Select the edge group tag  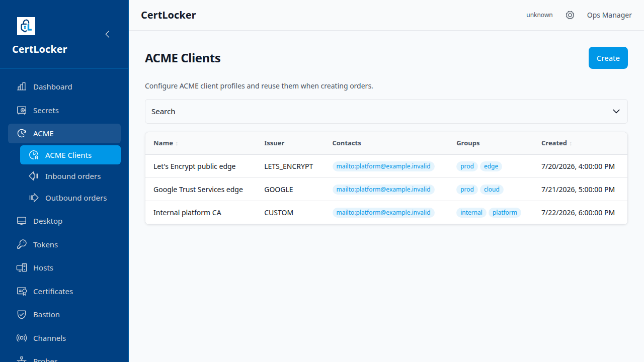coord(491,166)
